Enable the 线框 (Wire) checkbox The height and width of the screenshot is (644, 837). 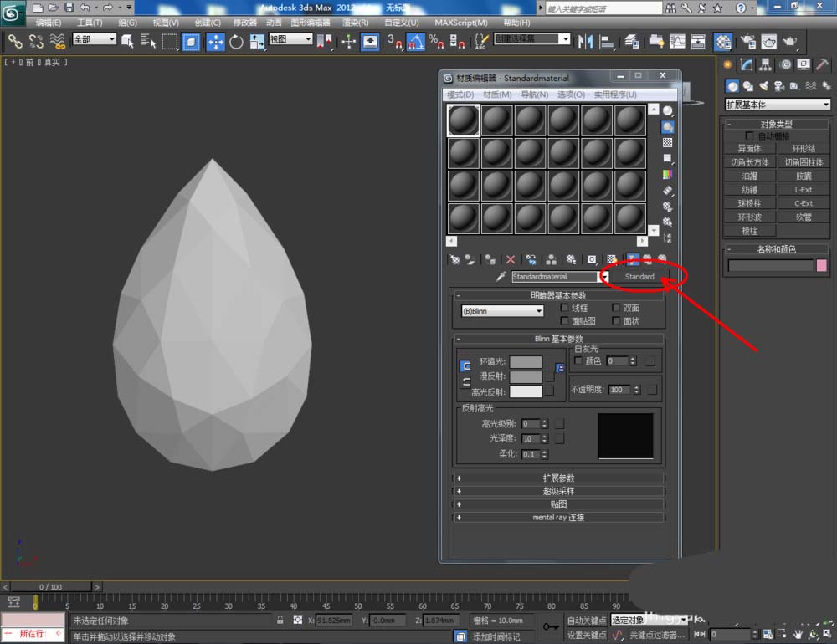tap(564, 309)
